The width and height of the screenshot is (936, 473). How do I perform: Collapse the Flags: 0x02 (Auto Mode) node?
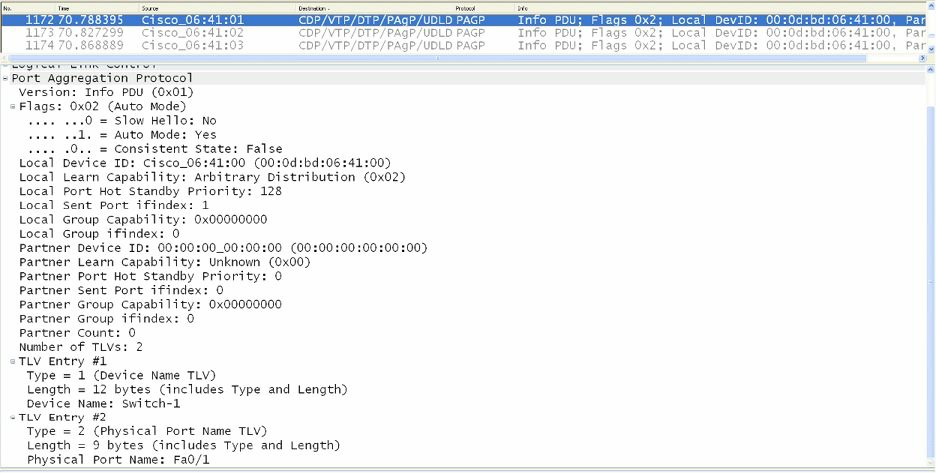pyautogui.click(x=13, y=106)
